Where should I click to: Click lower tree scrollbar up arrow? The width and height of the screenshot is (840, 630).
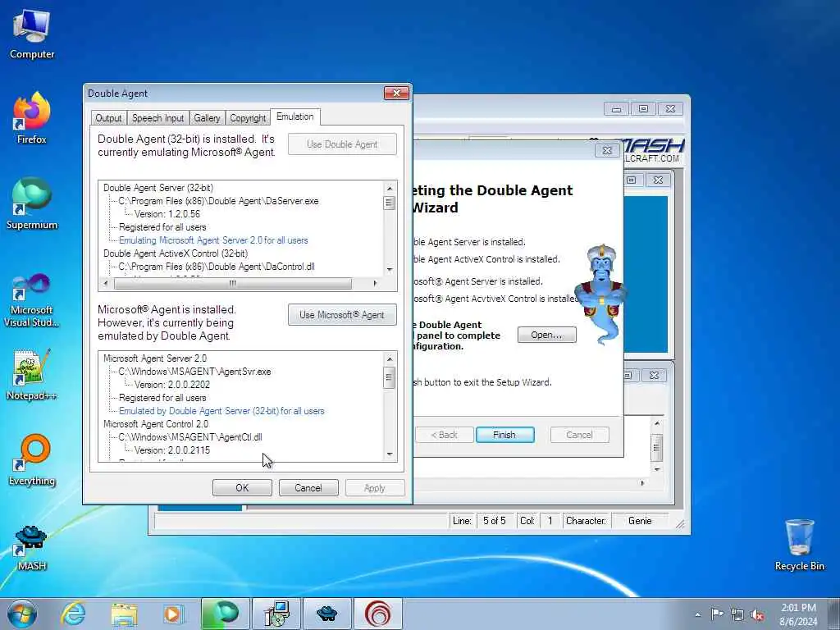pos(390,358)
